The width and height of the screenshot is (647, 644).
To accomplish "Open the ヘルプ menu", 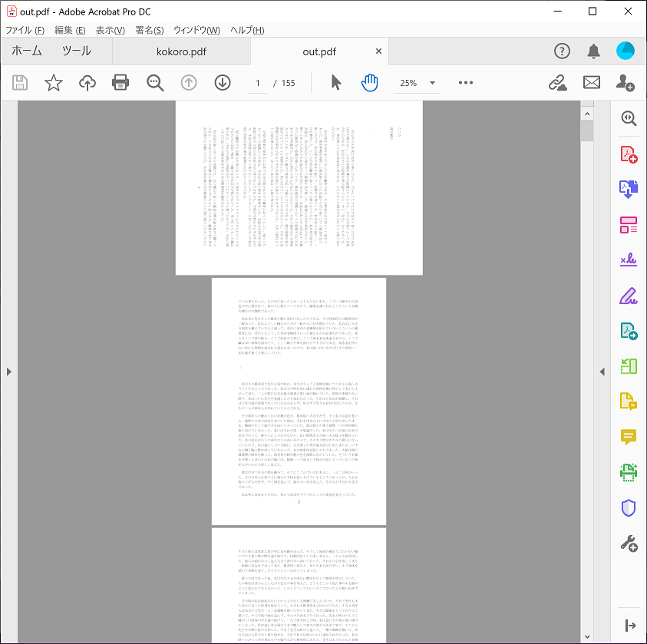I will click(247, 30).
